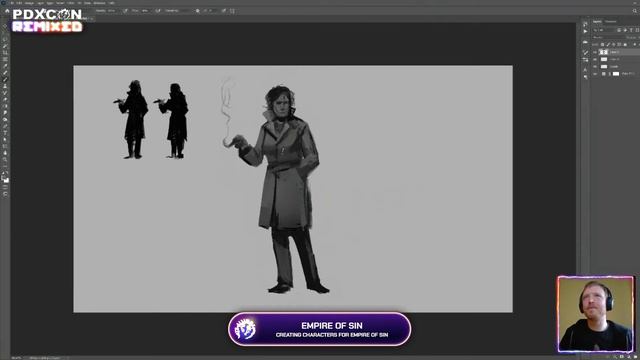
Task: Select the Move tool
Action: click(5, 26)
